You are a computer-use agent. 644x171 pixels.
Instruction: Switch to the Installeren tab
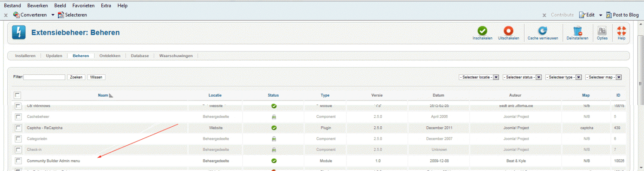tap(25, 56)
